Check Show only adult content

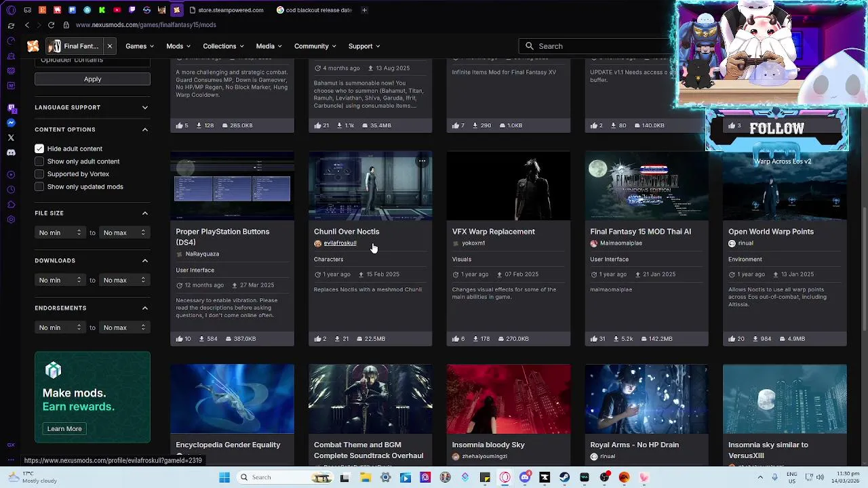pos(39,161)
